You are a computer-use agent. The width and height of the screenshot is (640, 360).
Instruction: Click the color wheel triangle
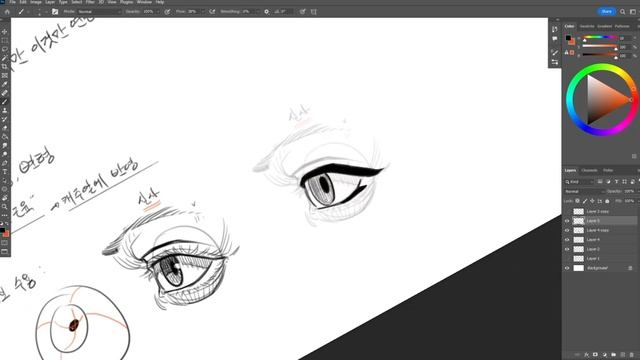point(603,100)
